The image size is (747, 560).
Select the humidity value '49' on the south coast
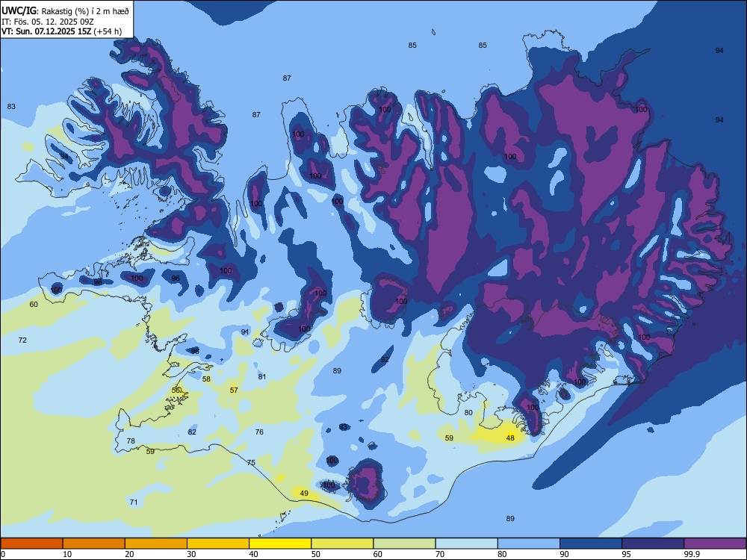point(304,494)
